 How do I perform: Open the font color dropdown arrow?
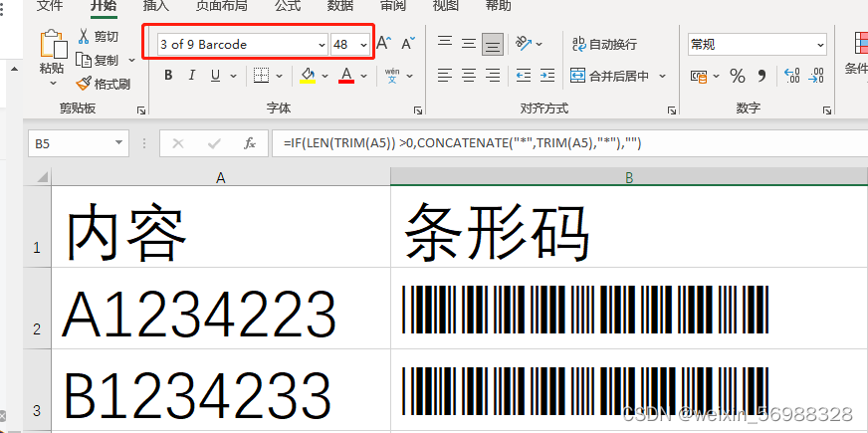pyautogui.click(x=363, y=76)
